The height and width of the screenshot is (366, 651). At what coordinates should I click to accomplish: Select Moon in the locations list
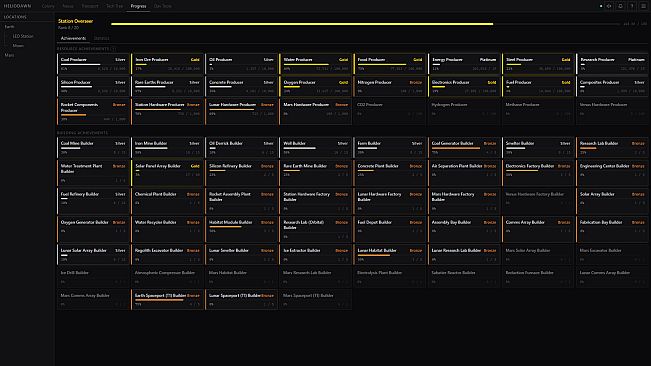click(x=18, y=46)
